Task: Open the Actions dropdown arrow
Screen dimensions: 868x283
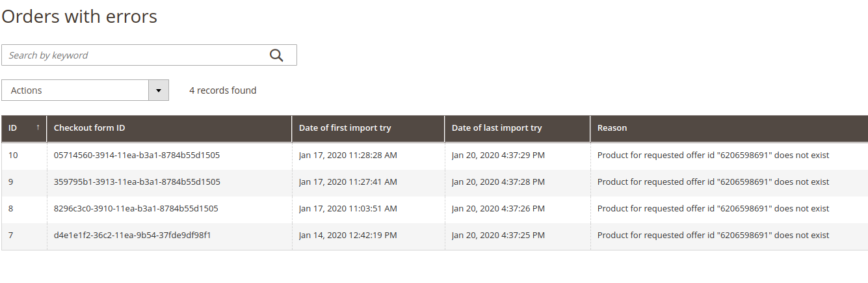Action: pos(159,90)
